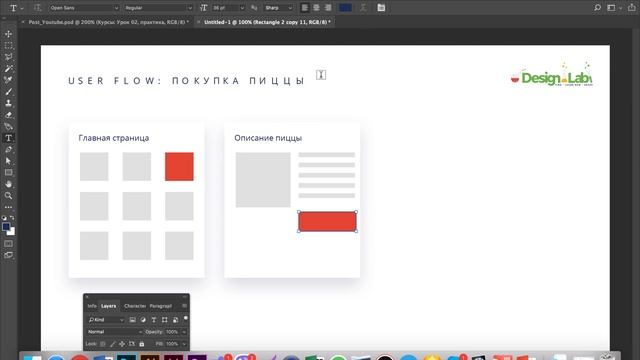640x360 pixels.
Task: Lock image pixels with brush icon
Action: click(x=112, y=344)
